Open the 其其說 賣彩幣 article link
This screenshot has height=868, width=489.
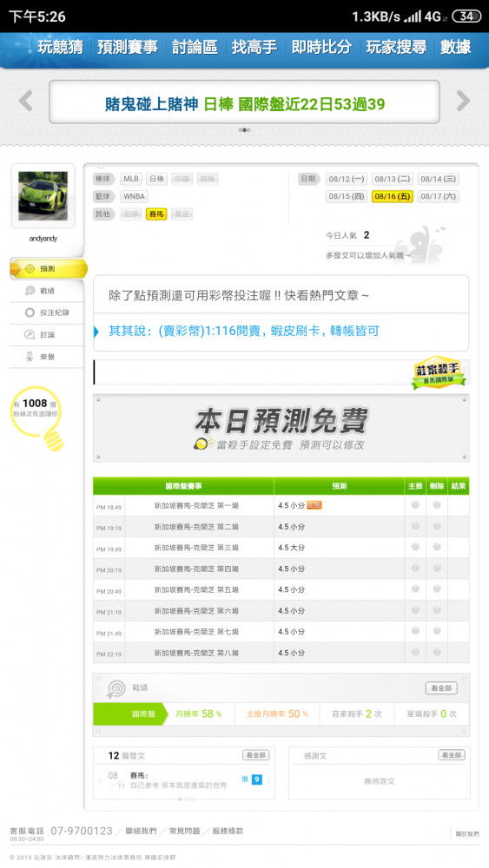tap(244, 331)
